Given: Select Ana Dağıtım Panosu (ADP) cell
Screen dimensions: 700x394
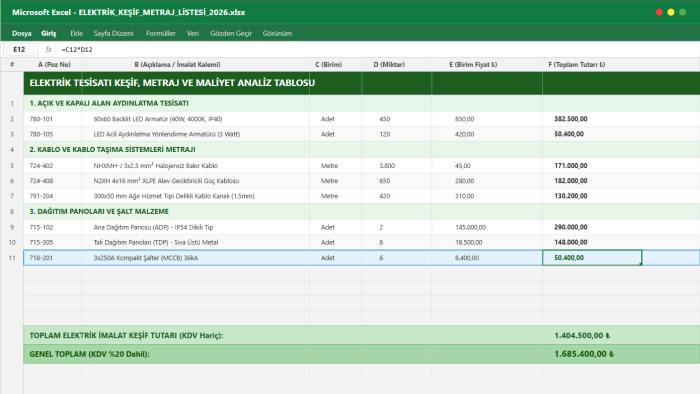Looking at the screenshot, I should (x=154, y=227).
